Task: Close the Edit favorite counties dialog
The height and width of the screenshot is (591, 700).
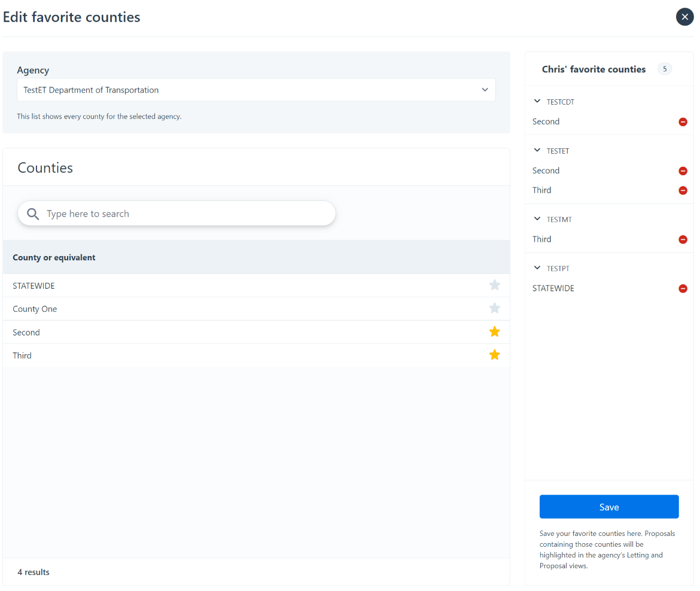Action: (x=684, y=17)
